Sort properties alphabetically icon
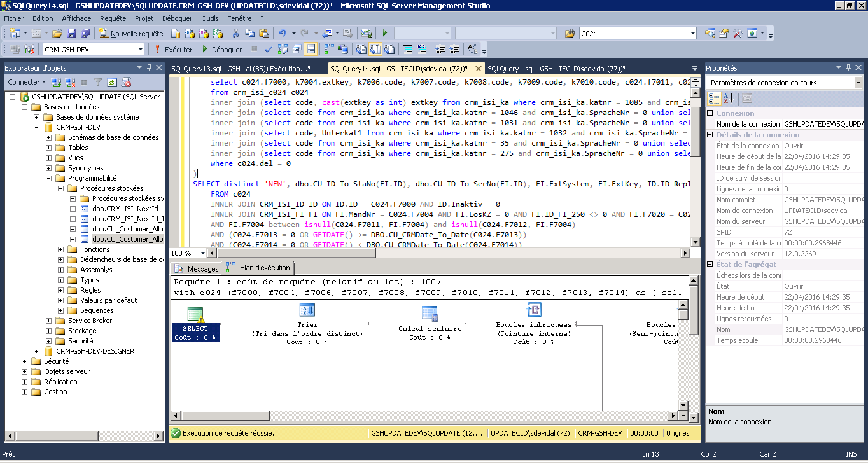This screenshot has width=868, height=463. click(x=729, y=98)
